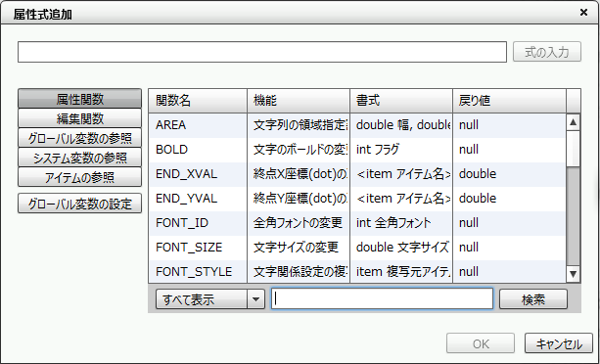Select the BOLD function row
Viewport: 600px width, 364px height.
coord(356,150)
